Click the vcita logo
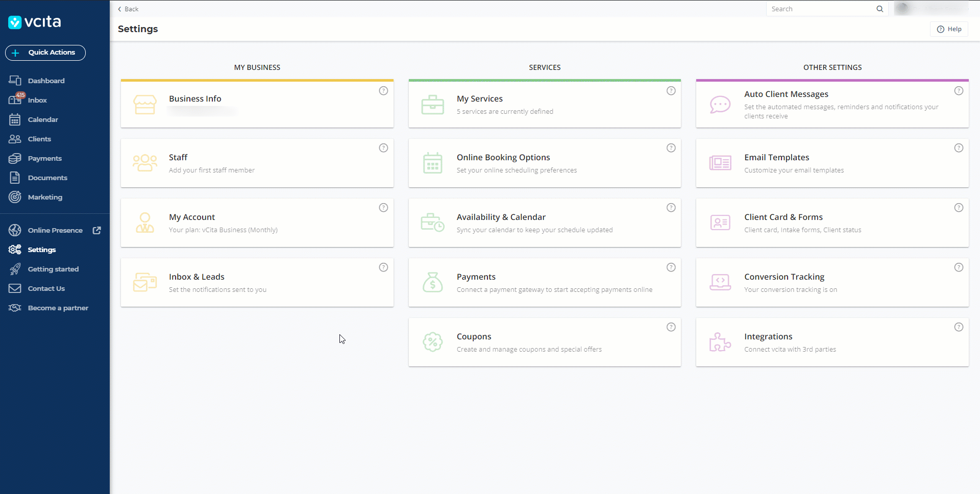This screenshot has width=980, height=494. click(x=35, y=21)
